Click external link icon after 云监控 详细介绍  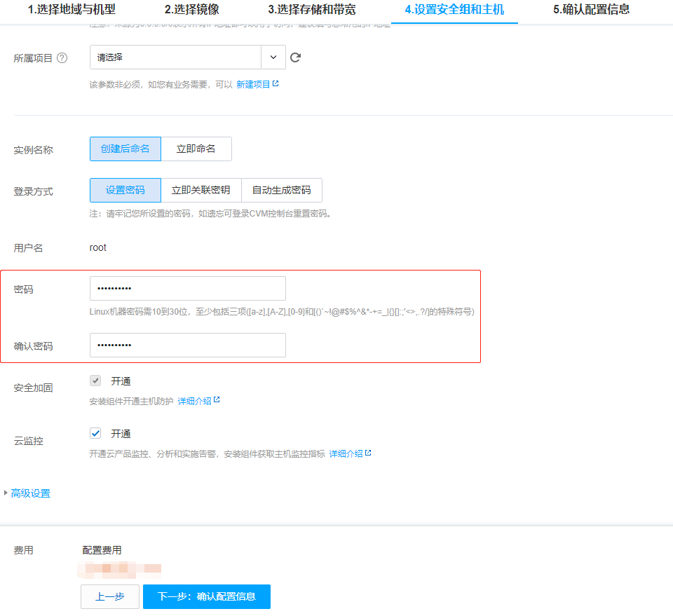click(x=368, y=453)
